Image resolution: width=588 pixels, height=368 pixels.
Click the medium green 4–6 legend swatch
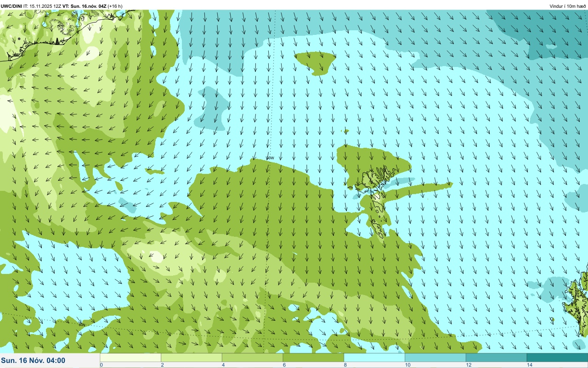pos(253,357)
